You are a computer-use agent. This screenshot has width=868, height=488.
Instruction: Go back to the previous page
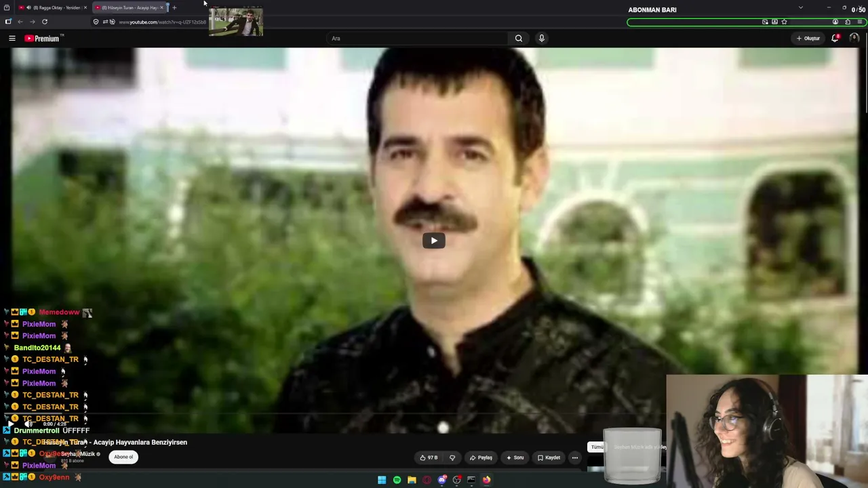tap(20, 22)
